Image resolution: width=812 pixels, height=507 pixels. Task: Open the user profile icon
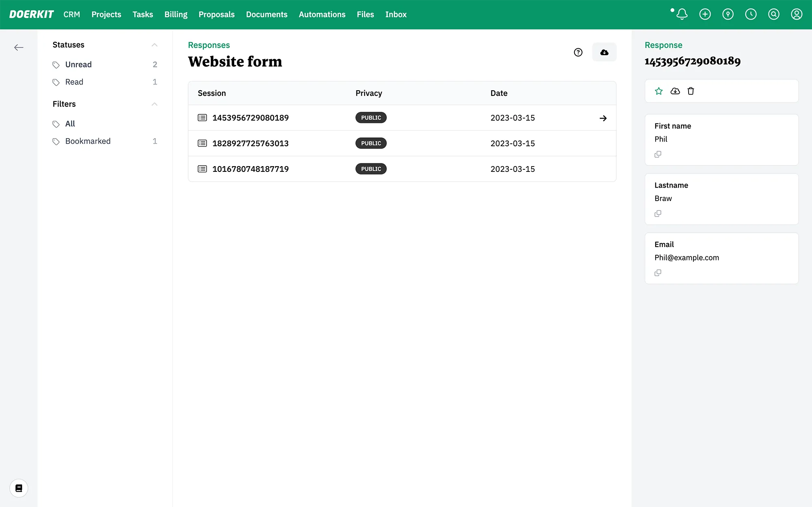point(796,14)
